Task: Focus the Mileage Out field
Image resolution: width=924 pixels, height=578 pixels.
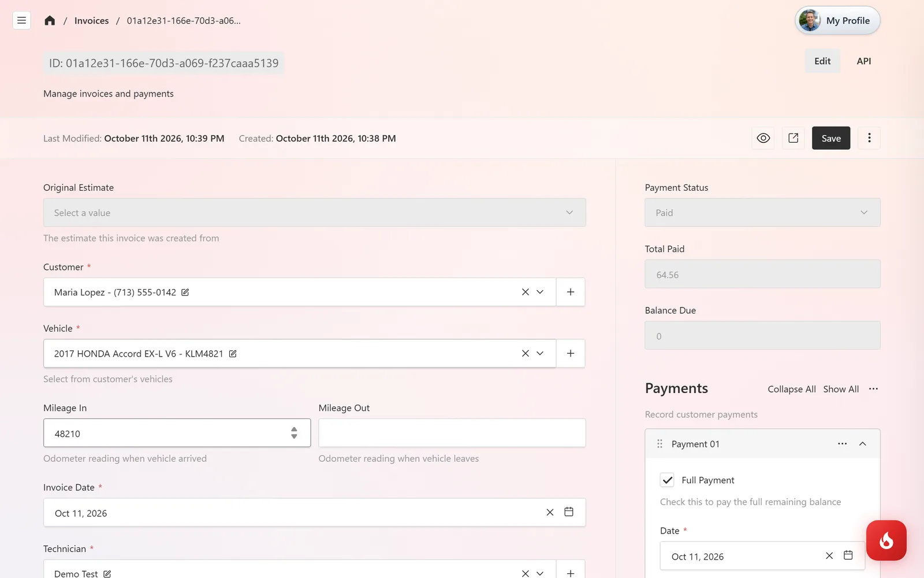Action: pyautogui.click(x=452, y=433)
